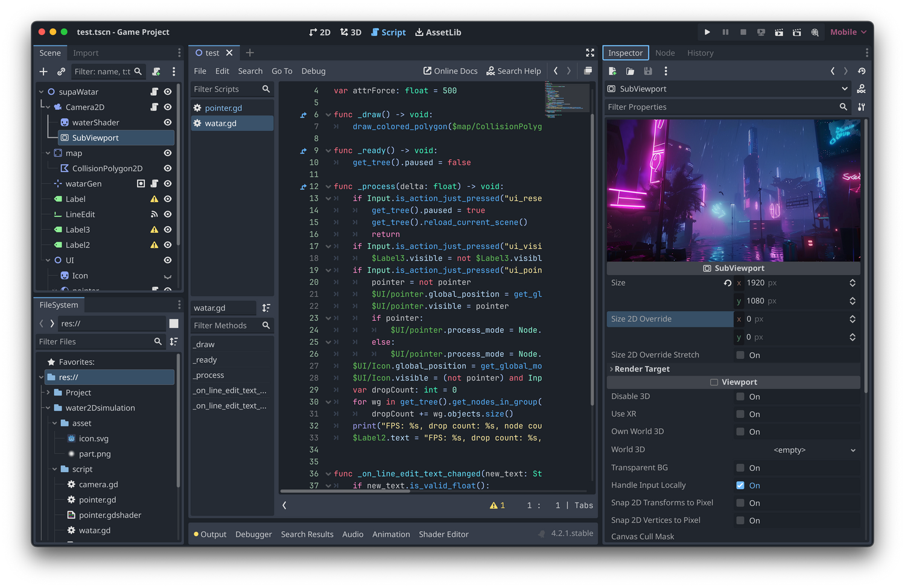Enable the Transparent BG checkbox
The height and width of the screenshot is (588, 905).
click(x=740, y=467)
